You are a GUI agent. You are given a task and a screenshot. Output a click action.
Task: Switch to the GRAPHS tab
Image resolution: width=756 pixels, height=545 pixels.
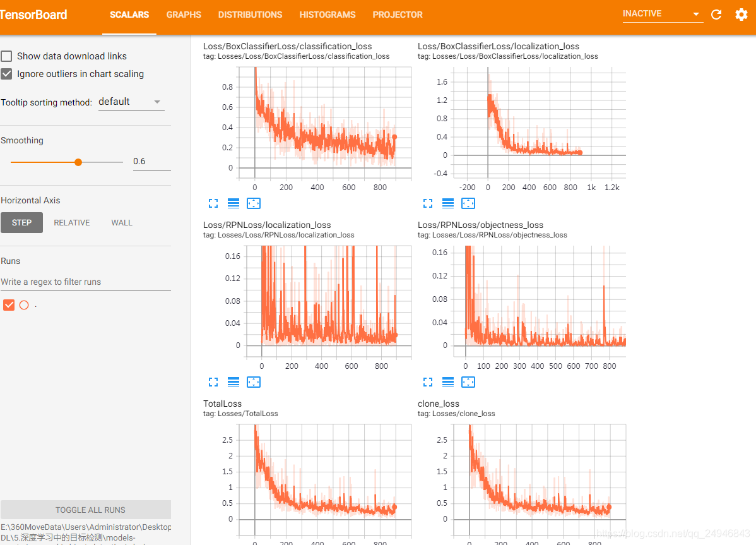tap(184, 15)
